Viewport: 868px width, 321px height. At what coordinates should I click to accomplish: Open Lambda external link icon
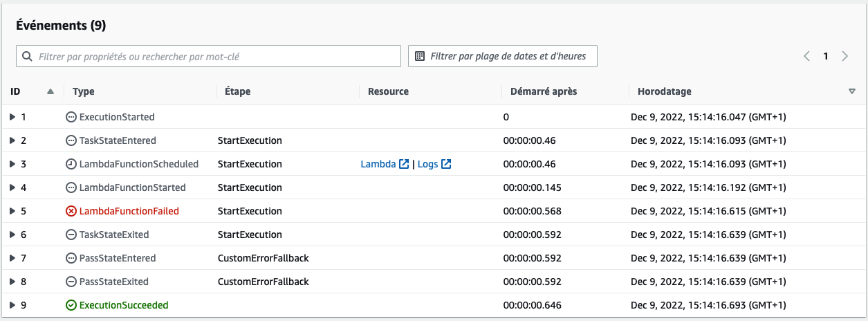coord(404,164)
